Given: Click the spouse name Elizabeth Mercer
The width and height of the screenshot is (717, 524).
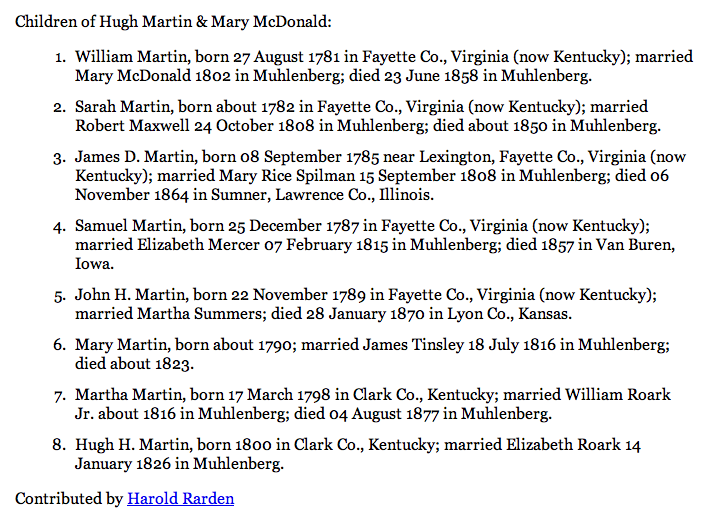Looking at the screenshot, I should pyautogui.click(x=203, y=245).
